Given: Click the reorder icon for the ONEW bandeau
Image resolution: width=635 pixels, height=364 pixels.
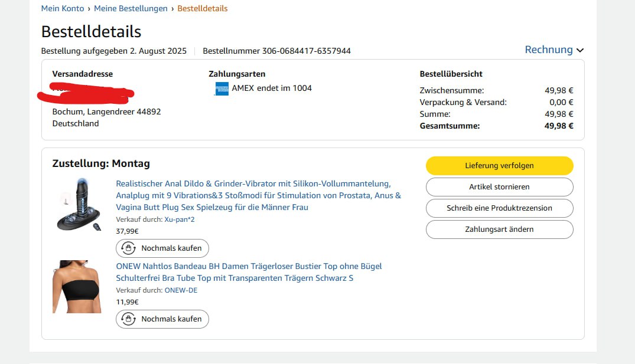Looking at the screenshot, I should (x=128, y=319).
